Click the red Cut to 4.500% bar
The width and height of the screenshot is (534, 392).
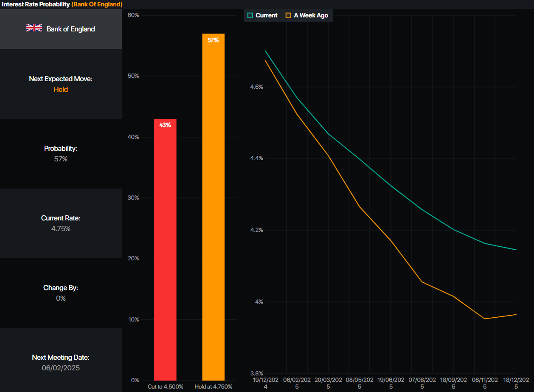pyautogui.click(x=165, y=255)
